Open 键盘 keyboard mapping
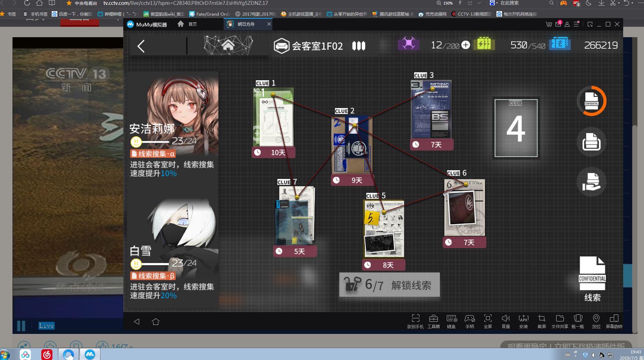The height and width of the screenshot is (360, 644). click(x=451, y=321)
